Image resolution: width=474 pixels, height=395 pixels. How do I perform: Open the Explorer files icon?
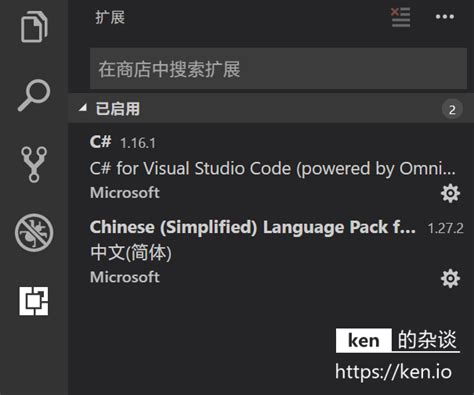[x=34, y=27]
